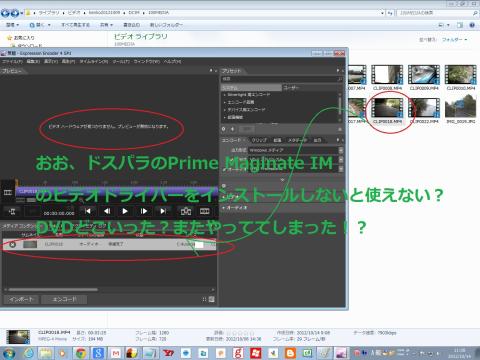
Task: Select the Metadata tab in settings panel
Action: 297,140
